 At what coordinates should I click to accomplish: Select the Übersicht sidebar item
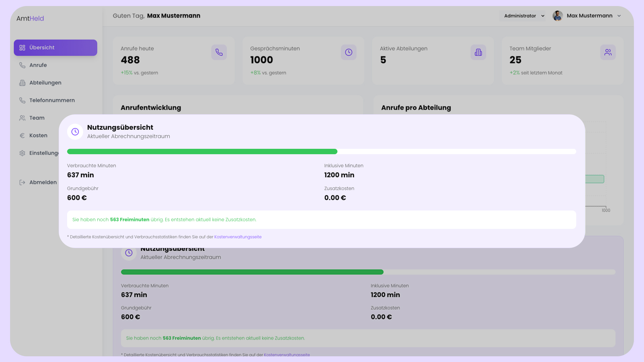tap(55, 48)
